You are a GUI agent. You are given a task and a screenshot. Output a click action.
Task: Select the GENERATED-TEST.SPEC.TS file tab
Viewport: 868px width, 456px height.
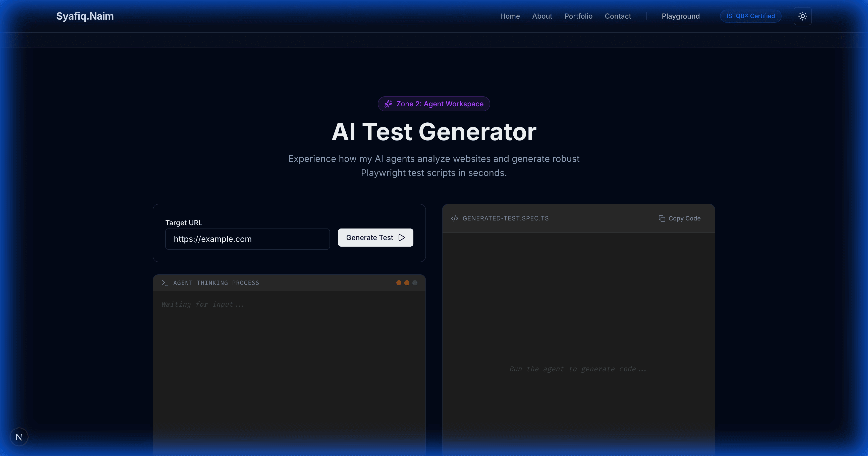pos(505,218)
